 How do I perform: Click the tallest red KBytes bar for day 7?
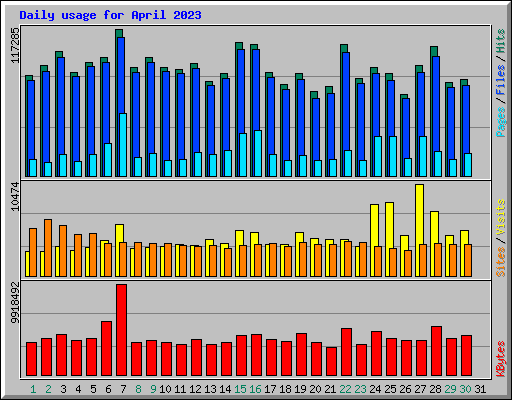tap(122, 330)
